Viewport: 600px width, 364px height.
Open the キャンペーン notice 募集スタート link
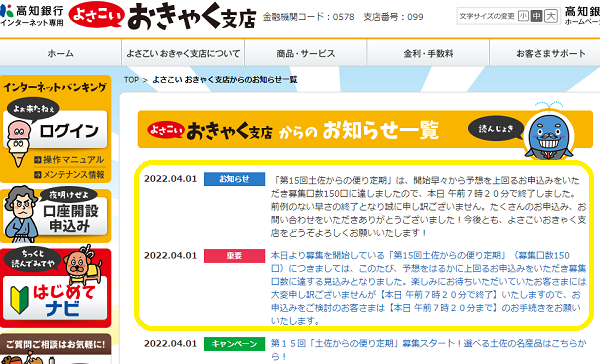428,349
